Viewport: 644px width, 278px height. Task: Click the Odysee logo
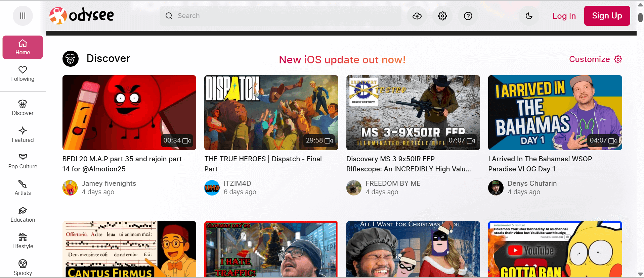tap(82, 16)
